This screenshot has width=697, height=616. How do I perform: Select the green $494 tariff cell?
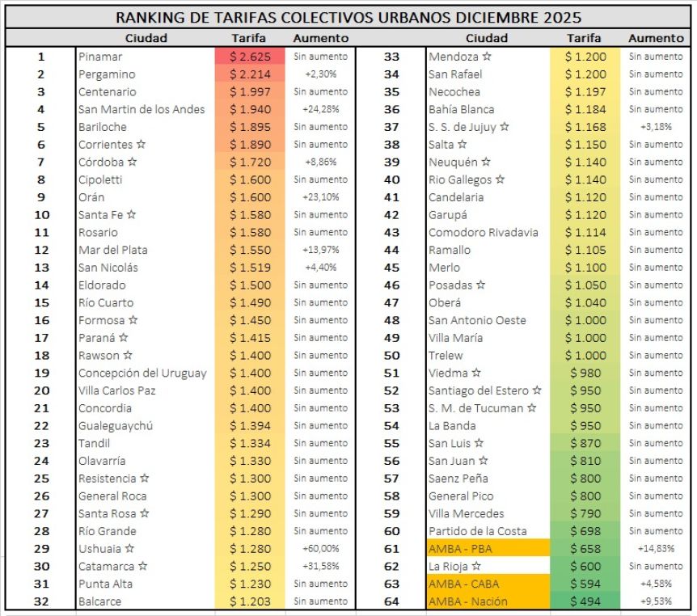[x=585, y=601]
